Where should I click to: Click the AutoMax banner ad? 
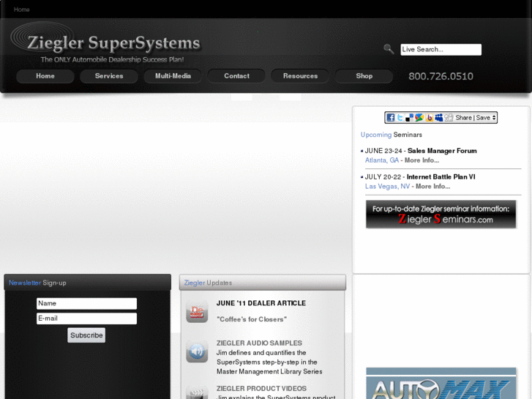tap(441, 384)
